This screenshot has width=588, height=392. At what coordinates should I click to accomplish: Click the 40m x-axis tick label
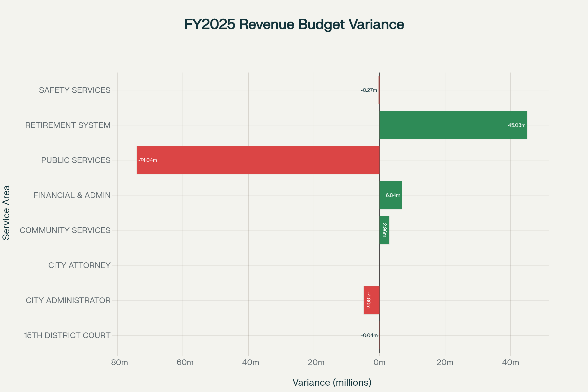(x=511, y=363)
